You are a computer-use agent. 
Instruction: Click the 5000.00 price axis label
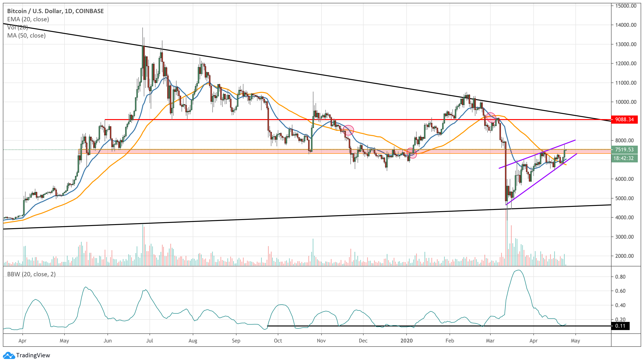pyautogui.click(x=624, y=198)
